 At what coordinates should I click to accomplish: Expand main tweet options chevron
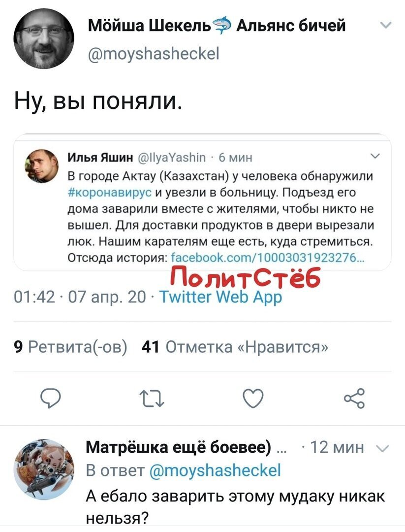click(x=386, y=26)
